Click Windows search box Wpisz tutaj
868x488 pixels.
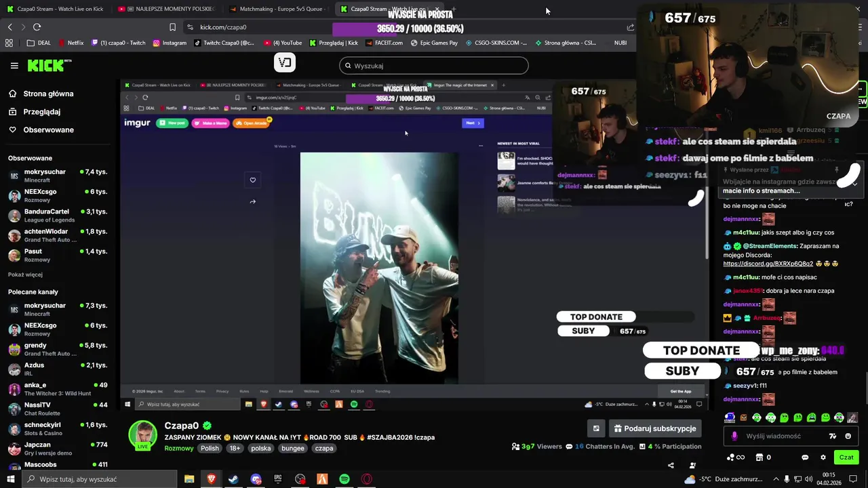100,479
